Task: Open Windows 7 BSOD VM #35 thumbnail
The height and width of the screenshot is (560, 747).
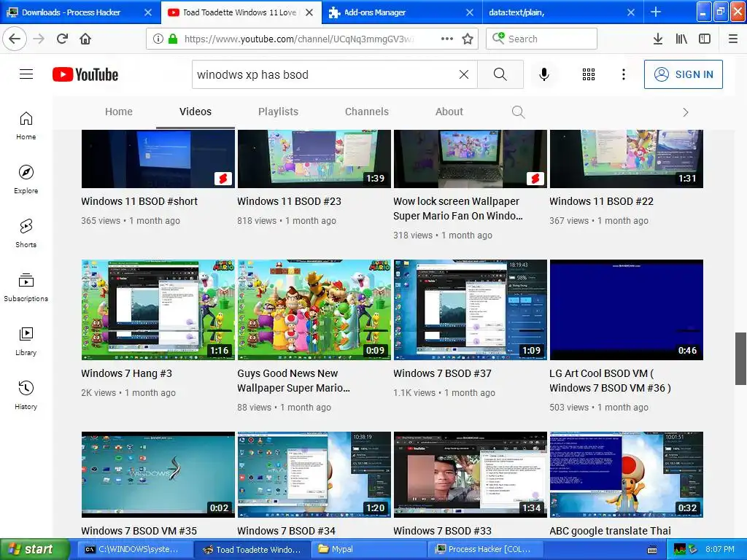Action: coord(158,474)
